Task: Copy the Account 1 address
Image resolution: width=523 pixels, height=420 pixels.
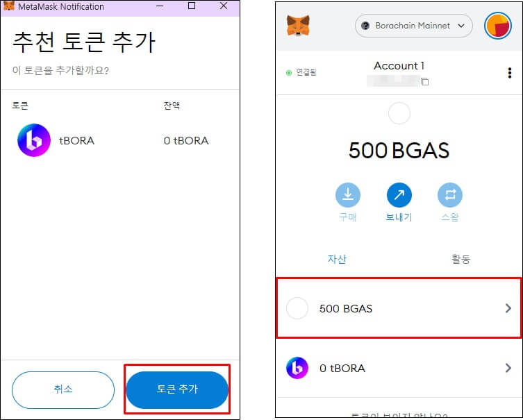Action: point(424,81)
